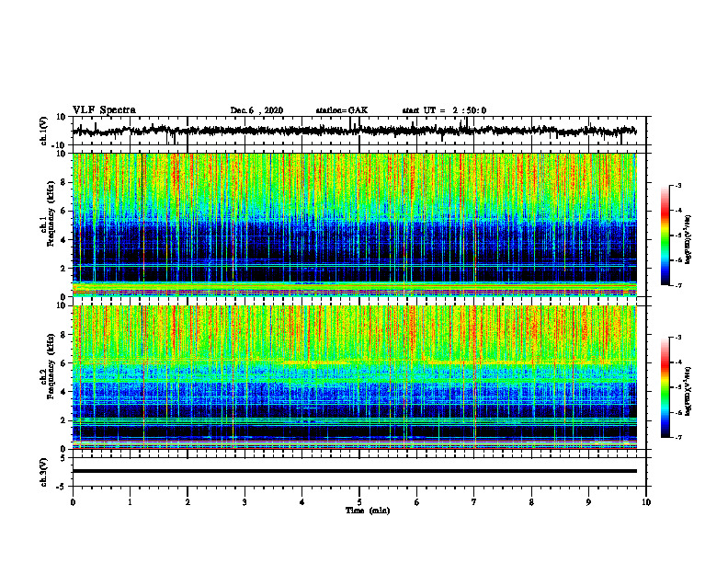Click time axis tick label '8'

[x=531, y=502]
